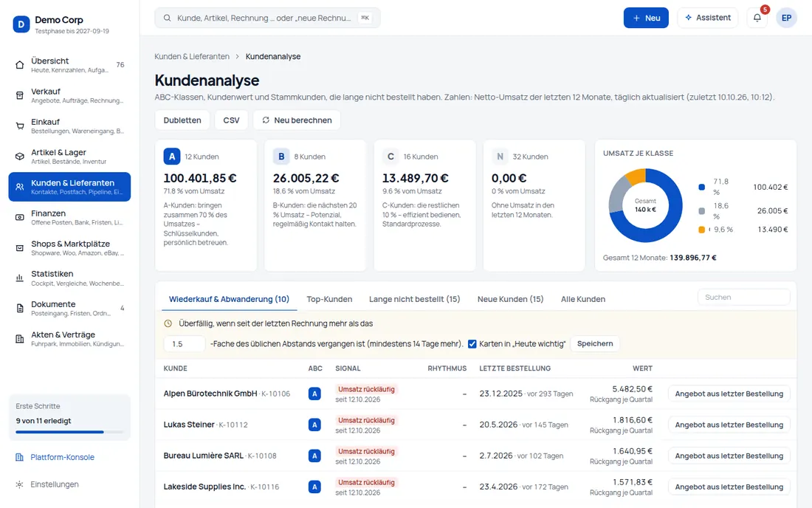Open notifications bell with 5 badge
This screenshot has height=508, width=812.
pyautogui.click(x=757, y=18)
